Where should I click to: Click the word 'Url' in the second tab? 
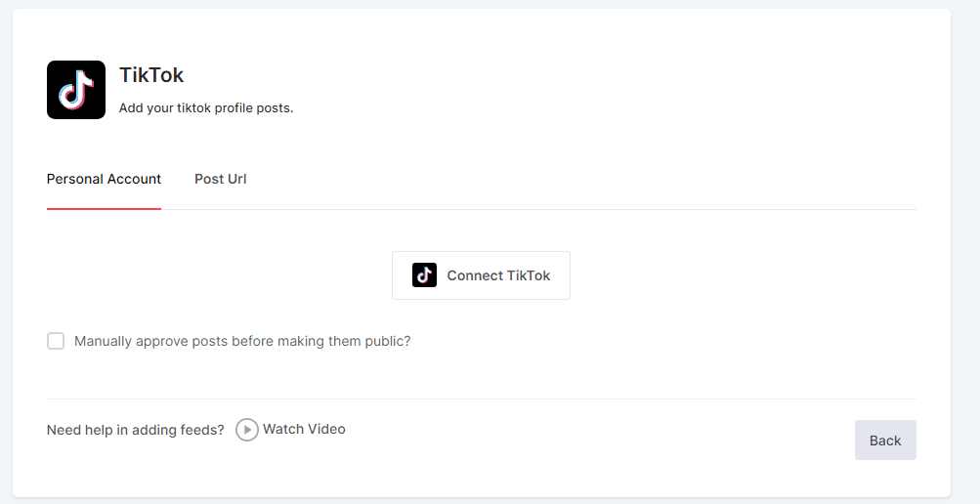click(x=236, y=180)
